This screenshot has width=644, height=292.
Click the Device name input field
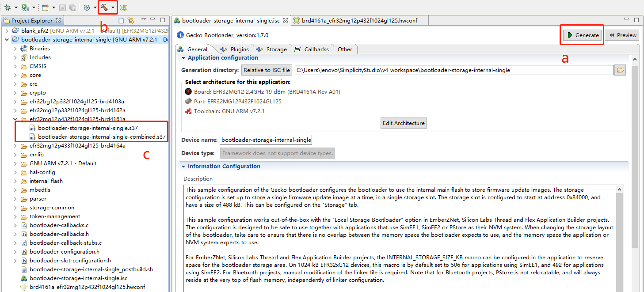pyautogui.click(x=266, y=140)
